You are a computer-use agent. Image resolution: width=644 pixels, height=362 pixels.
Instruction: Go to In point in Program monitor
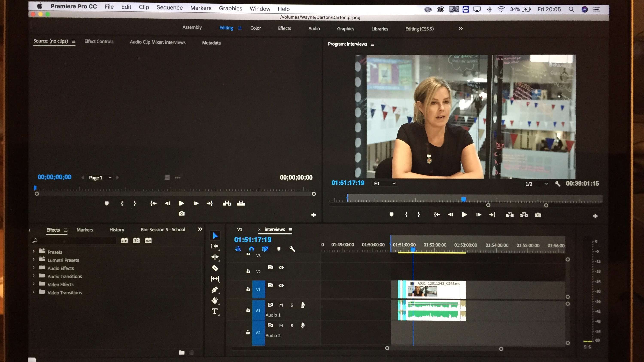(436, 214)
